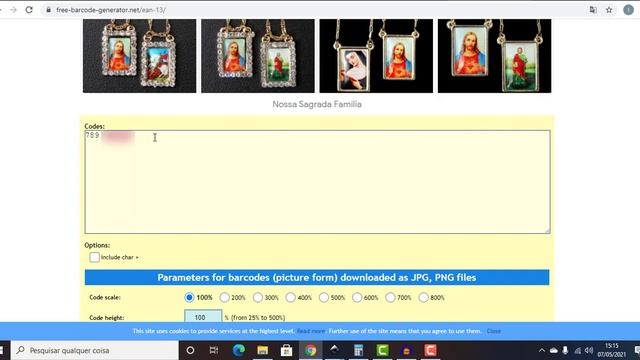The image size is (640, 360).
Task: Click the padlock icon in the address bar
Action: (x=48, y=10)
